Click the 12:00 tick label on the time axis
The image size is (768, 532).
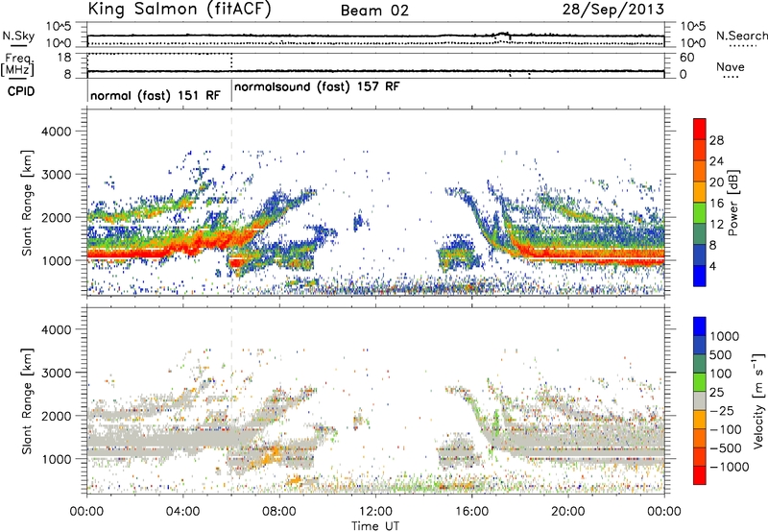click(375, 512)
